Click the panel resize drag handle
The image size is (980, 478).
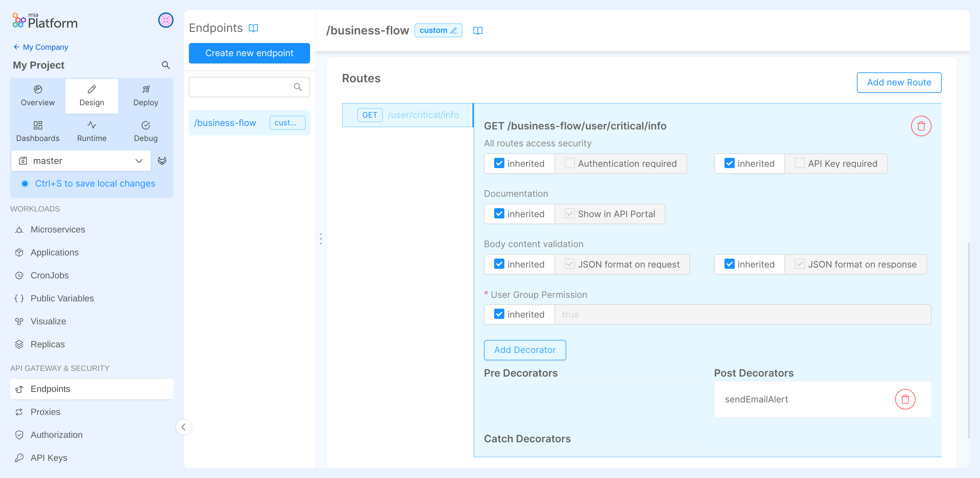[x=321, y=239]
